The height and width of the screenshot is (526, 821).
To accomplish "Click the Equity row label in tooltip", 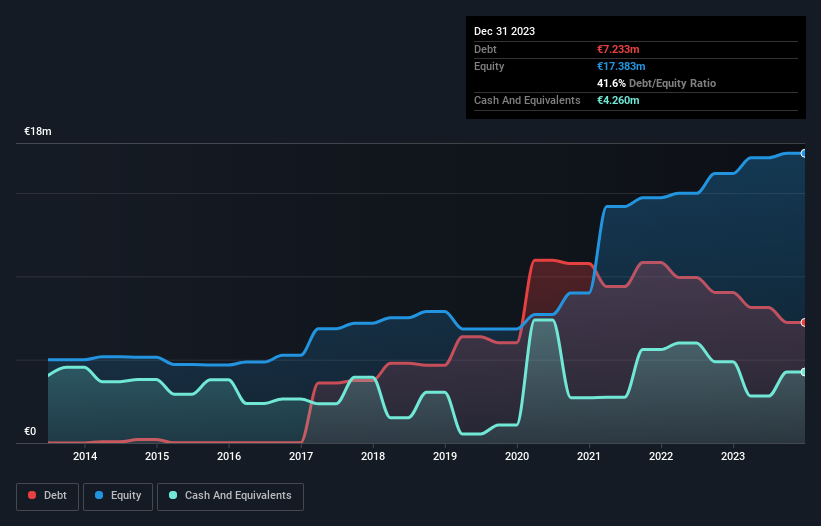I will pos(489,66).
